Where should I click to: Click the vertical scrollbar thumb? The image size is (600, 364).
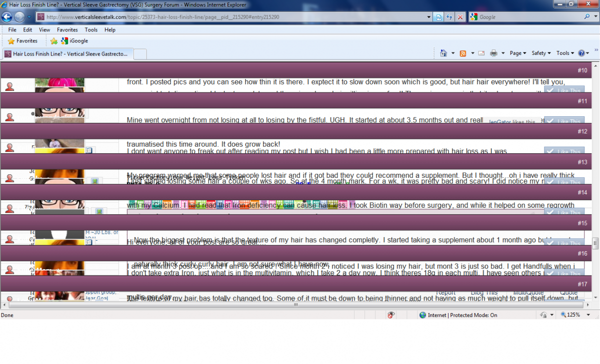(x=595, y=244)
